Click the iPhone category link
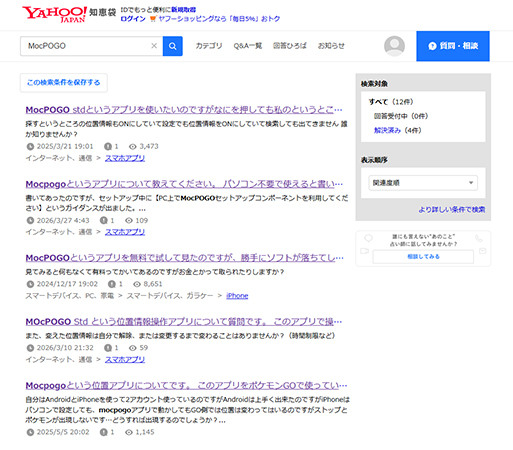 click(x=237, y=296)
